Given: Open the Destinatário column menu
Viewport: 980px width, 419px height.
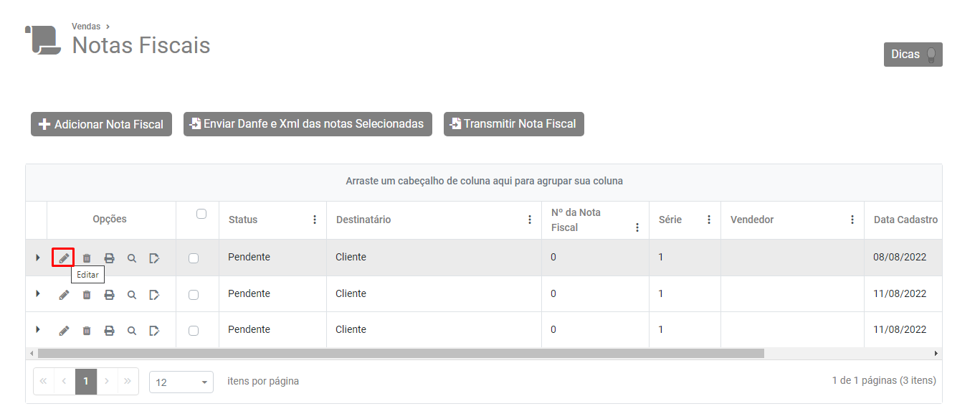Looking at the screenshot, I should [530, 220].
